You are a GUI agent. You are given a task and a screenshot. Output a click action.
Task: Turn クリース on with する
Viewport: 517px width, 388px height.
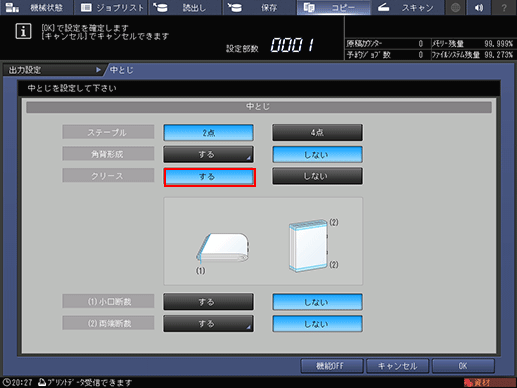(210, 177)
